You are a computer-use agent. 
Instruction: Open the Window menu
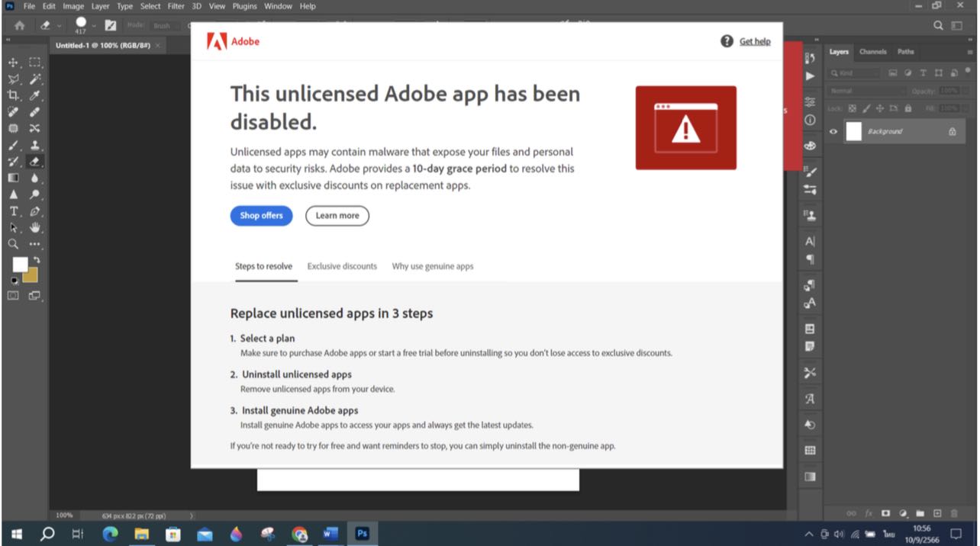[279, 6]
